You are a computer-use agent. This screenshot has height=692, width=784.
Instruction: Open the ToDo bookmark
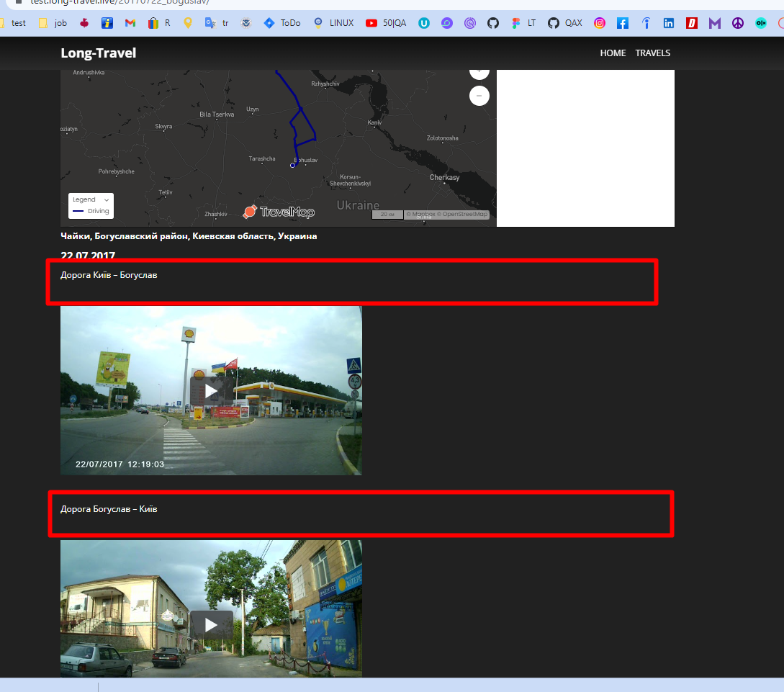click(282, 22)
